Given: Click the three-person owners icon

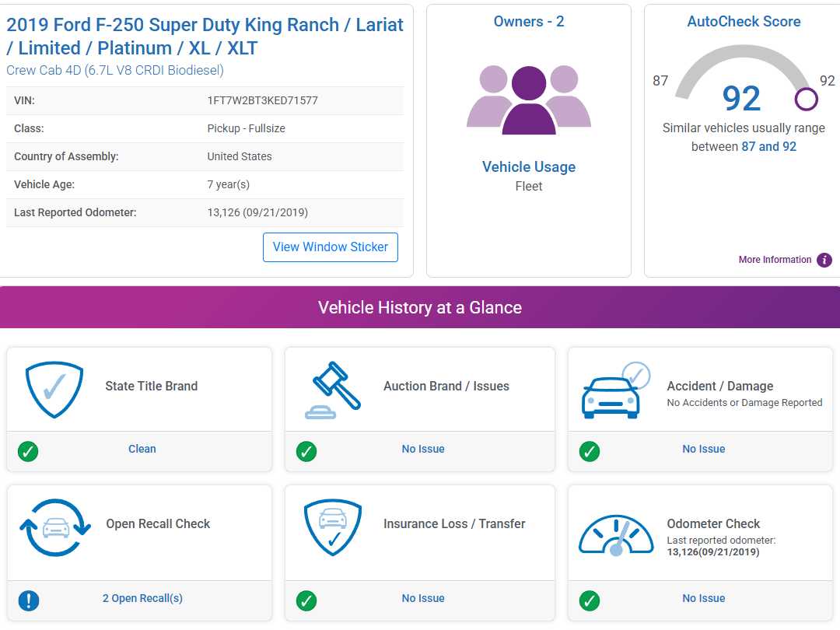Looking at the screenshot, I should [x=529, y=99].
